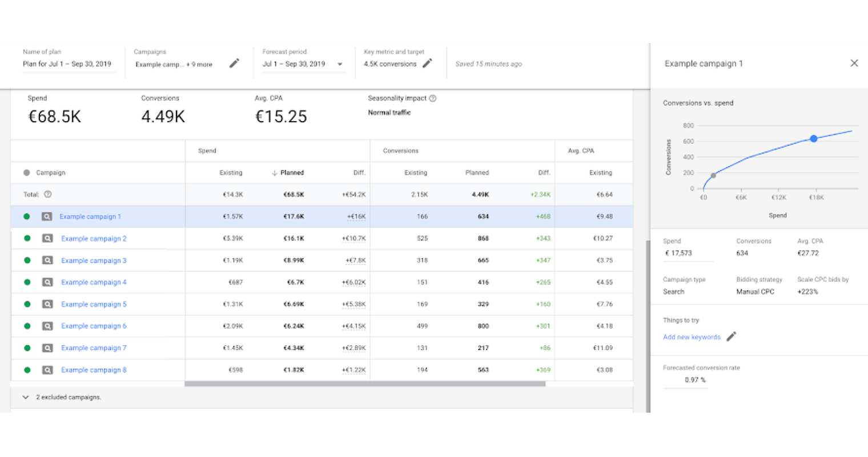Click green status dot of Example campaign 7
868x457 pixels.
point(27,348)
